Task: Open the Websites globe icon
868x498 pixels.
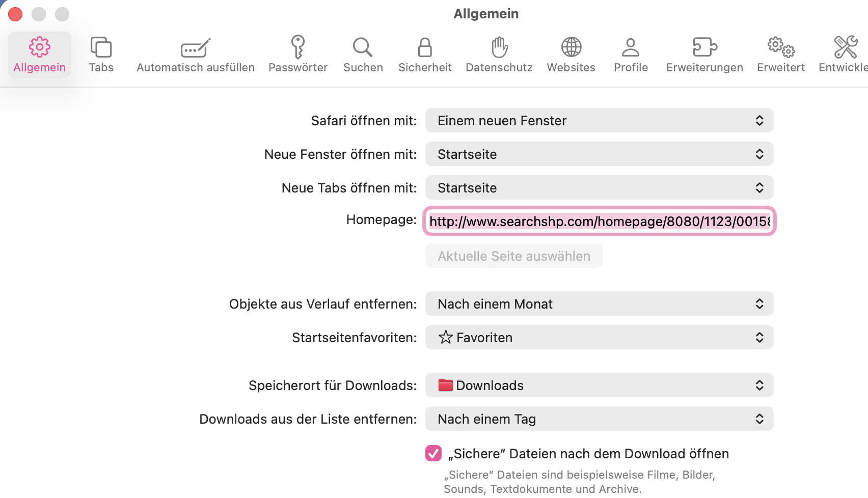Action: 571,47
